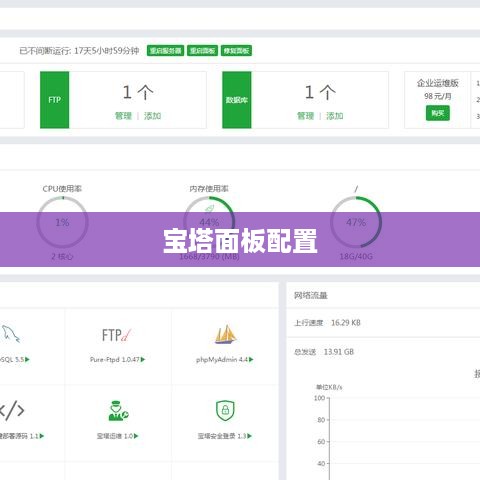480x480 pixels.
Task: Click the MySQL dolphin icon
Action: coord(11,334)
